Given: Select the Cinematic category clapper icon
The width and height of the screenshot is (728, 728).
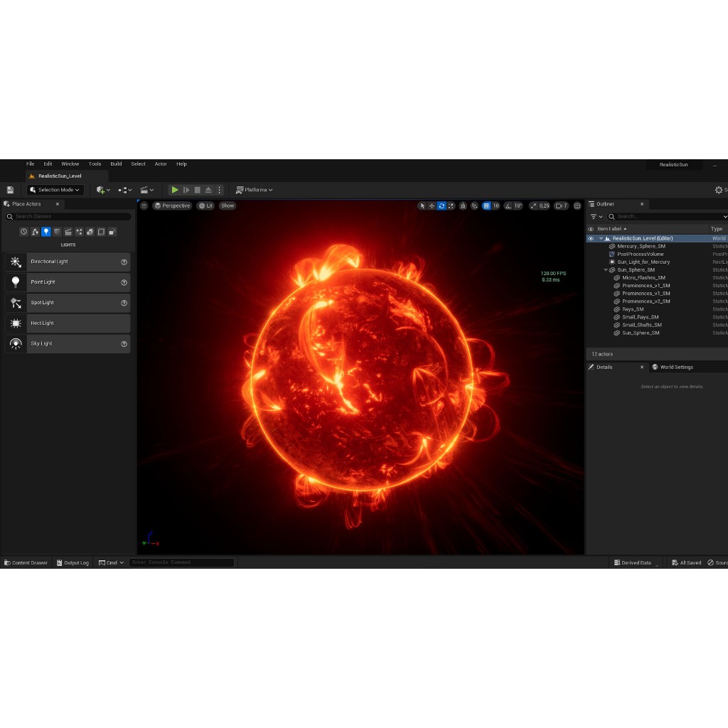Looking at the screenshot, I should 68,232.
